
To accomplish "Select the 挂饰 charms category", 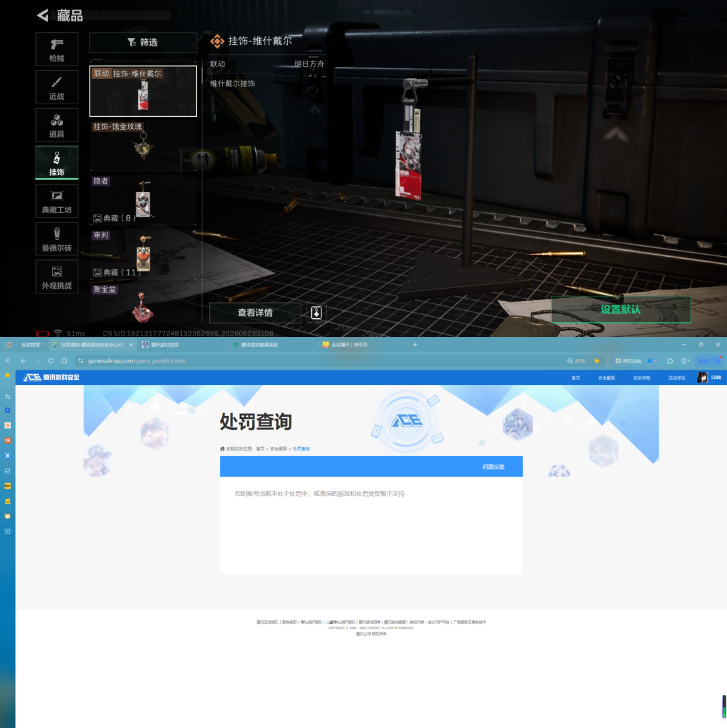I will click(x=57, y=163).
